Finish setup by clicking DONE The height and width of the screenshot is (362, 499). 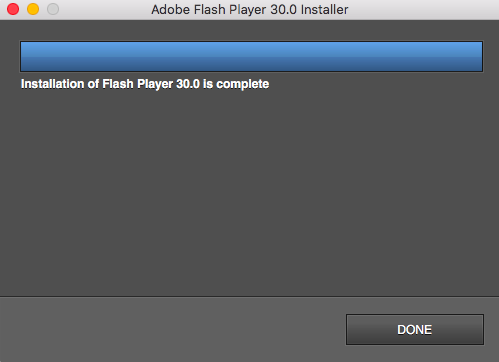tap(415, 329)
